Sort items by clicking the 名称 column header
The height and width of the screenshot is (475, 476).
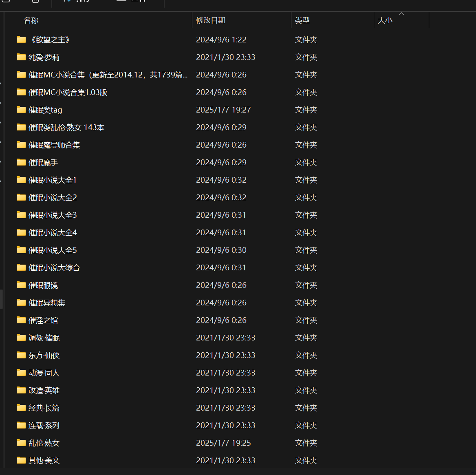[31, 20]
